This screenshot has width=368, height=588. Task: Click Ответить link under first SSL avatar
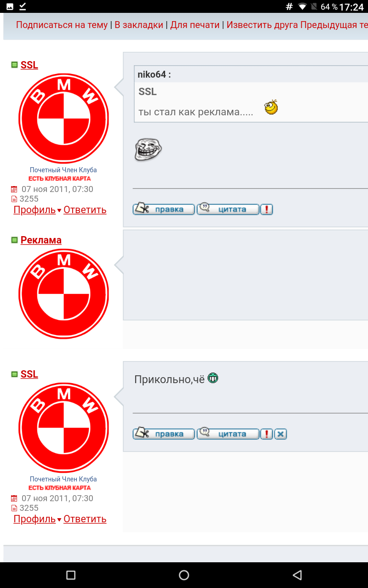[x=85, y=210]
